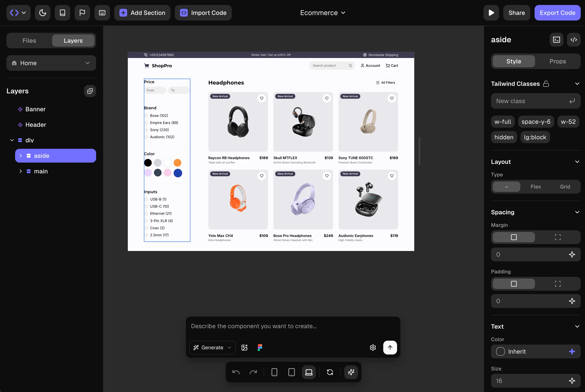
Task: Click All Filters in preview
Action: pos(386,83)
